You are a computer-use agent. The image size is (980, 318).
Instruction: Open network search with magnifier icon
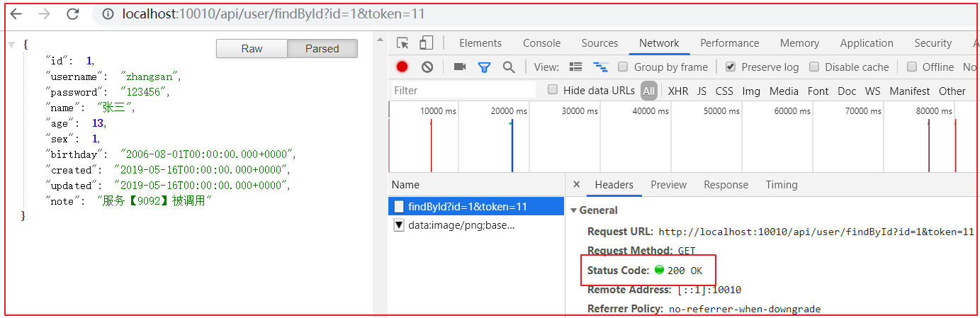click(508, 67)
